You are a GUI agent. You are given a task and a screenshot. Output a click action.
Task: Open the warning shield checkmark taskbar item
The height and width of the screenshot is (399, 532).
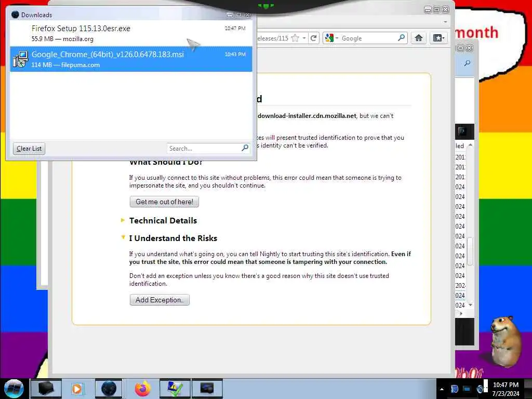(x=175, y=389)
